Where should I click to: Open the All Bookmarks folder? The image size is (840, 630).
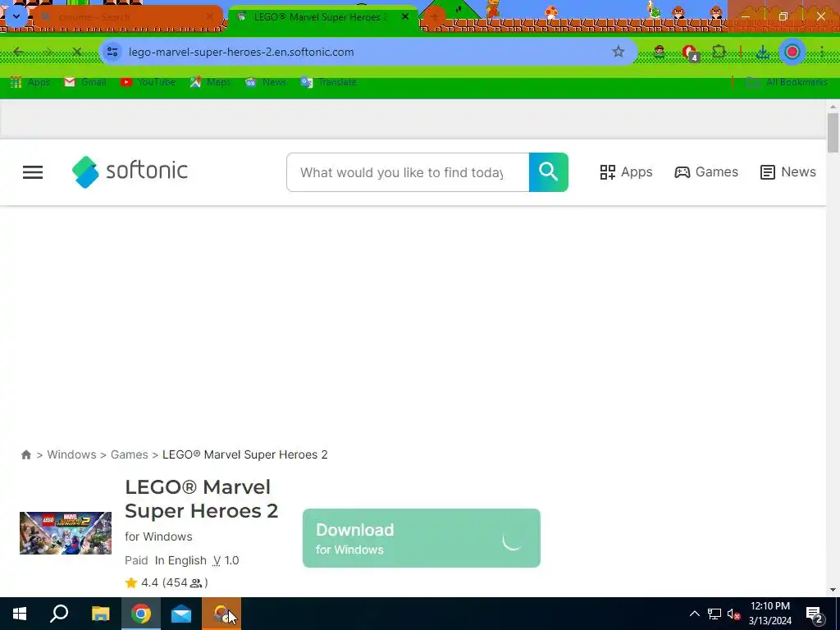(787, 82)
